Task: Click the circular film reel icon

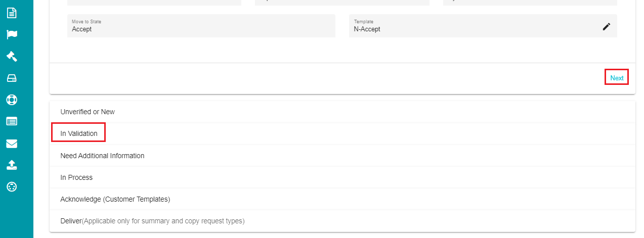Action: click(12, 186)
